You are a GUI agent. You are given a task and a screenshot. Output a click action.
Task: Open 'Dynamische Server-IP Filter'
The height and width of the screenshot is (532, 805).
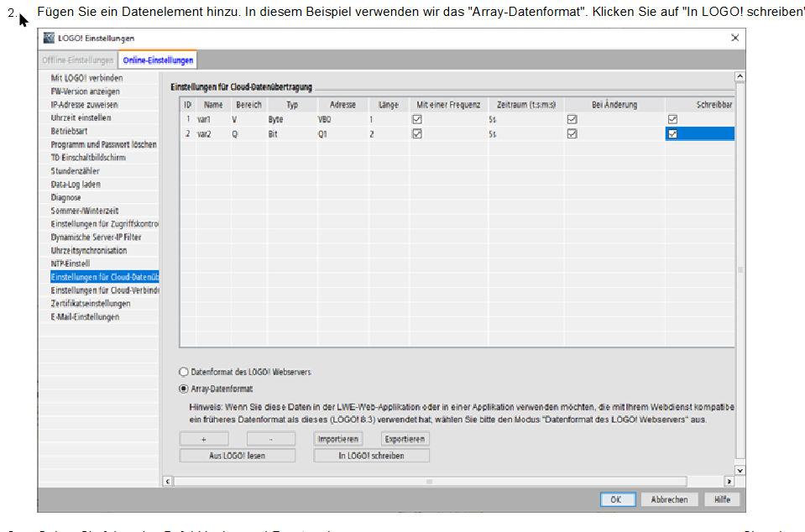96,237
